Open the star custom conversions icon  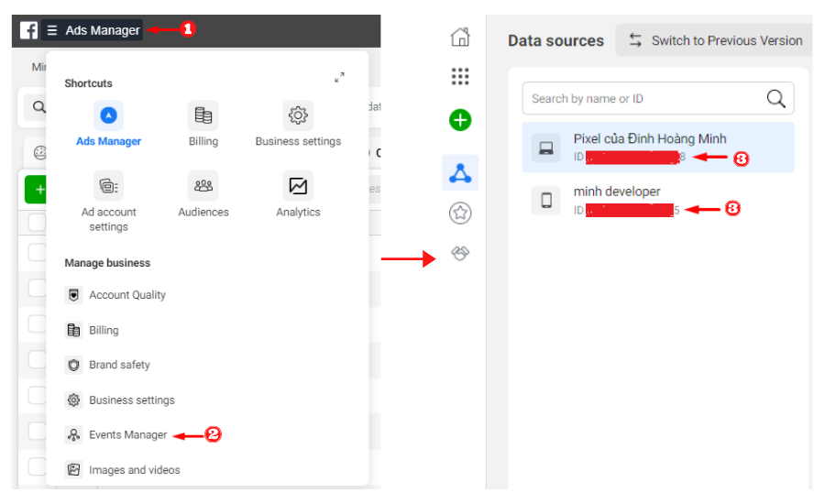click(460, 214)
